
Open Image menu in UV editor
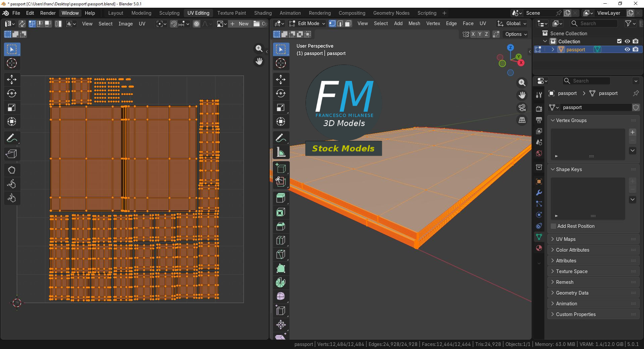pyautogui.click(x=125, y=24)
